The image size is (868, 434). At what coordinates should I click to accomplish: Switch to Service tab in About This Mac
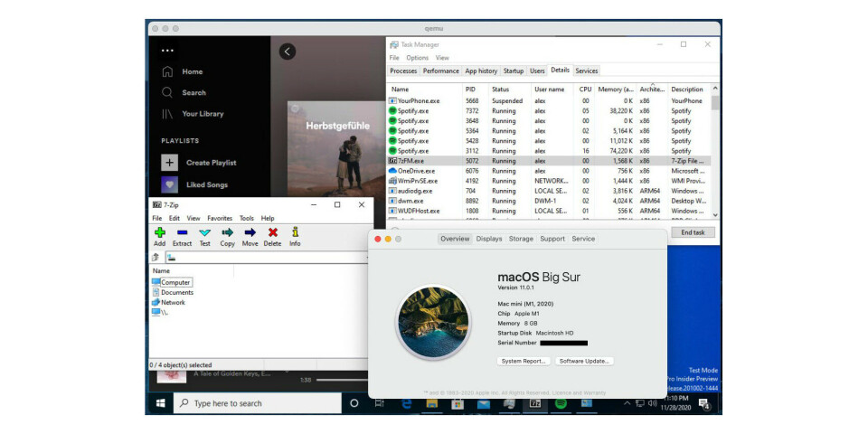pyautogui.click(x=583, y=239)
